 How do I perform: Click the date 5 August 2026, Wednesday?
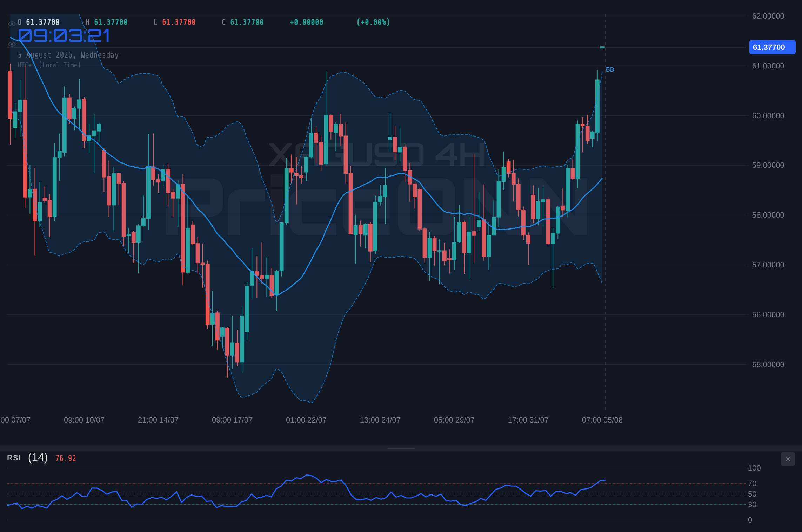pos(68,55)
